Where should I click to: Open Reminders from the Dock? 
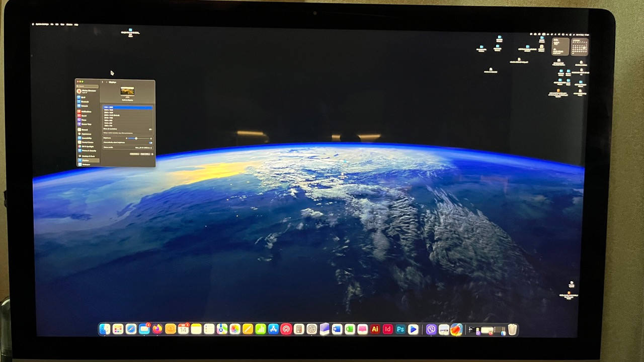point(209,329)
